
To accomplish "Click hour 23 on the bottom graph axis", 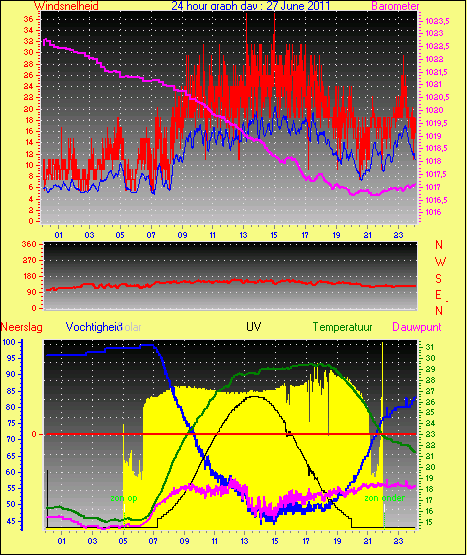I will [x=398, y=541].
